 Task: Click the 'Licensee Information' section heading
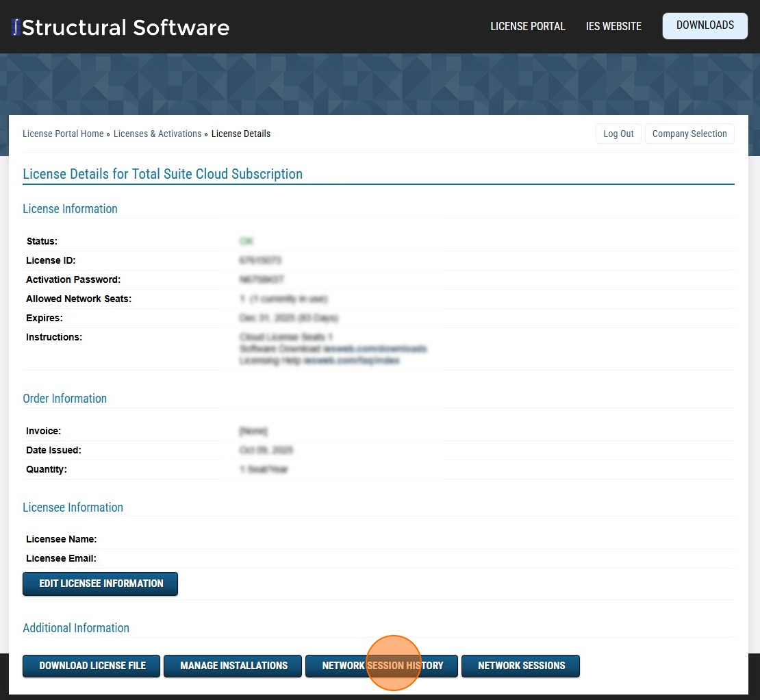coord(73,507)
